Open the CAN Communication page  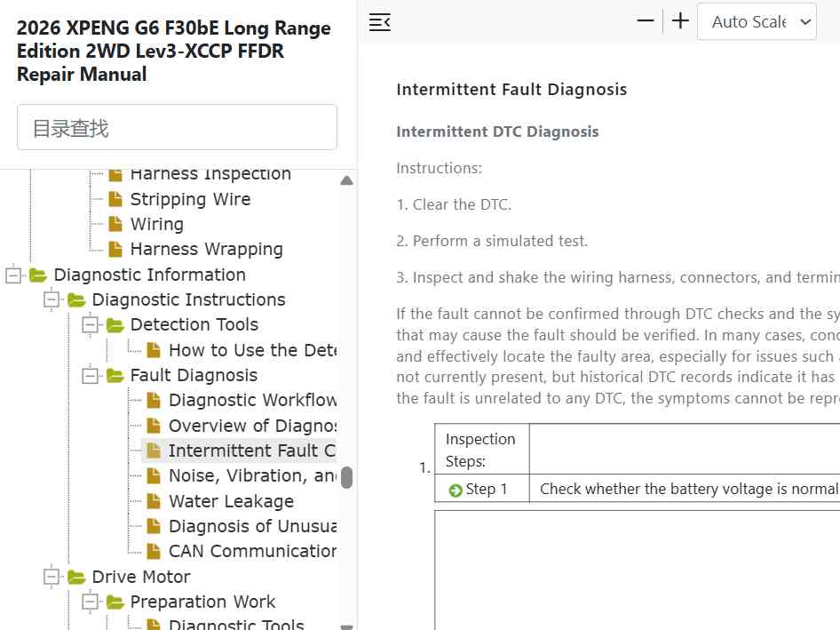pyautogui.click(x=252, y=551)
